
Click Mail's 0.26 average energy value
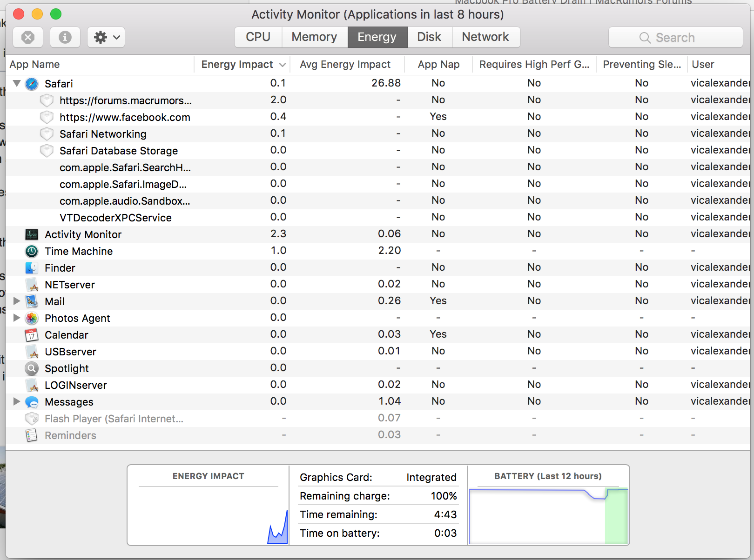click(x=389, y=301)
